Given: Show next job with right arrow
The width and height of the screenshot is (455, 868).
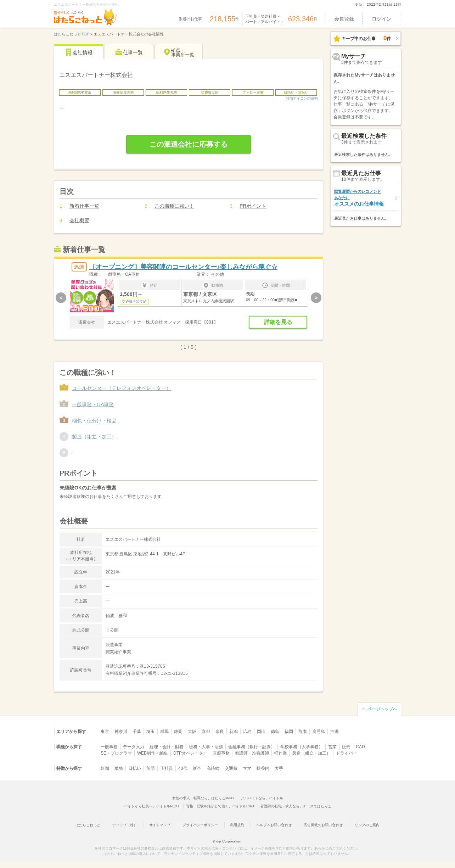Looking at the screenshot, I should 316,298.
